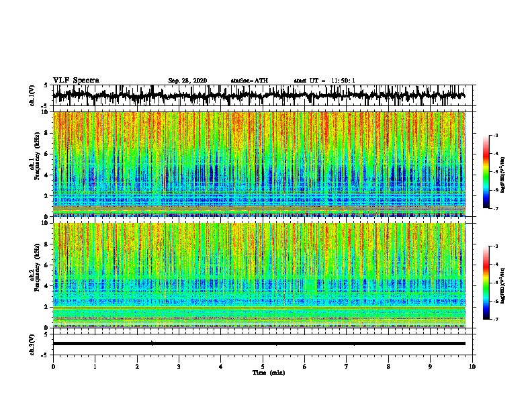Click the ch.2 color bar log(PSD) label
The width and height of the screenshot is (532, 411).
click(503, 285)
